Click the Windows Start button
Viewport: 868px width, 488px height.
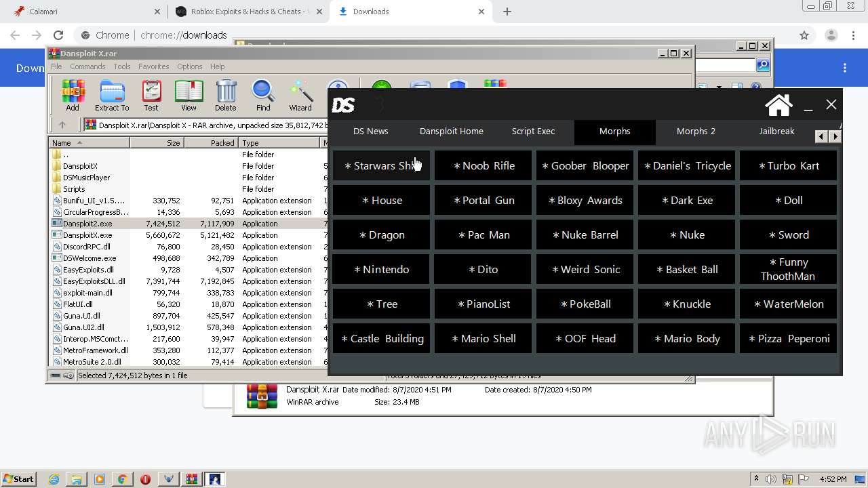tap(19, 479)
